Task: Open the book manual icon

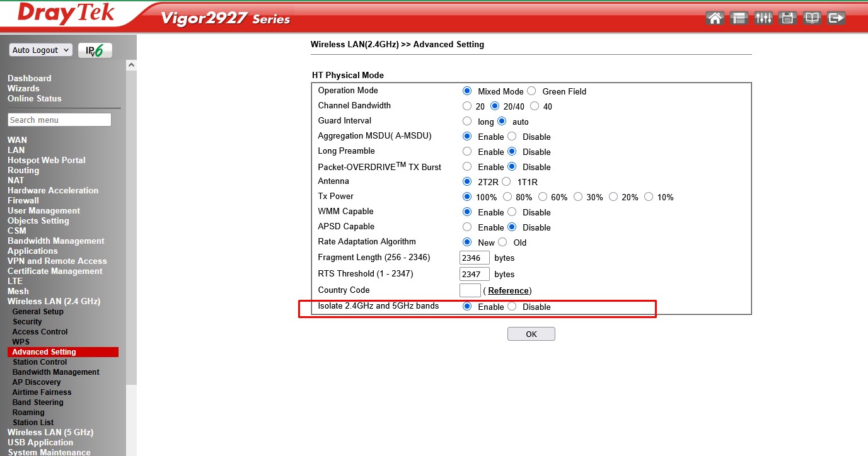Action: pos(812,18)
